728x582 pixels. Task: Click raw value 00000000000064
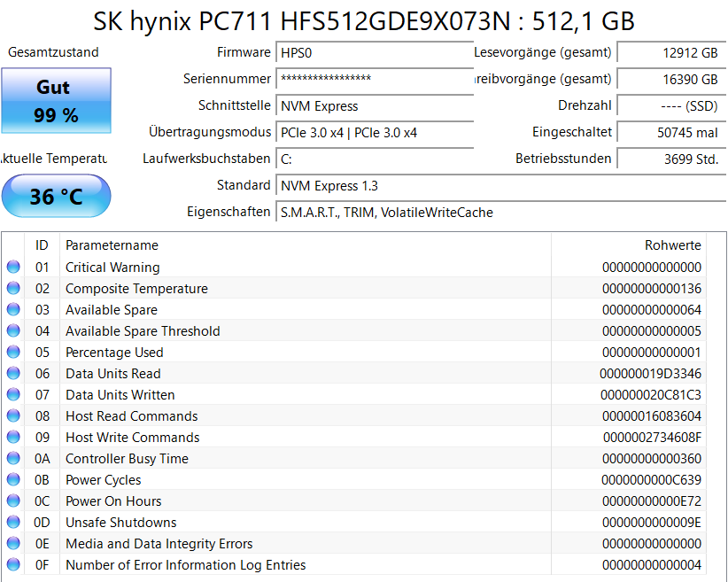pos(652,310)
